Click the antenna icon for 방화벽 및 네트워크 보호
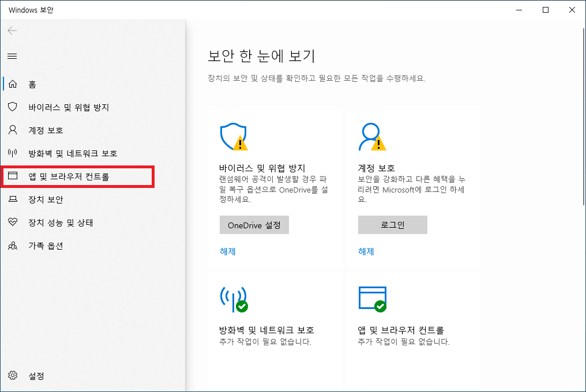Image resolution: width=586 pixels, height=392 pixels. click(x=13, y=153)
